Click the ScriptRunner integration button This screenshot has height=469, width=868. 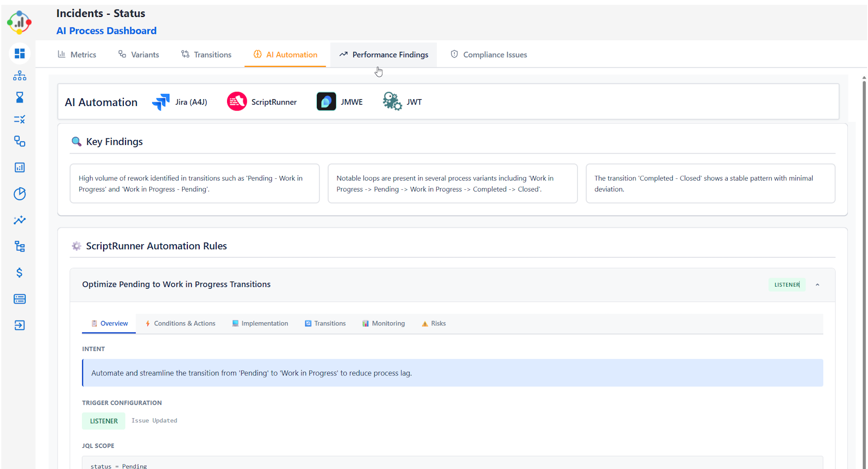pyautogui.click(x=262, y=101)
